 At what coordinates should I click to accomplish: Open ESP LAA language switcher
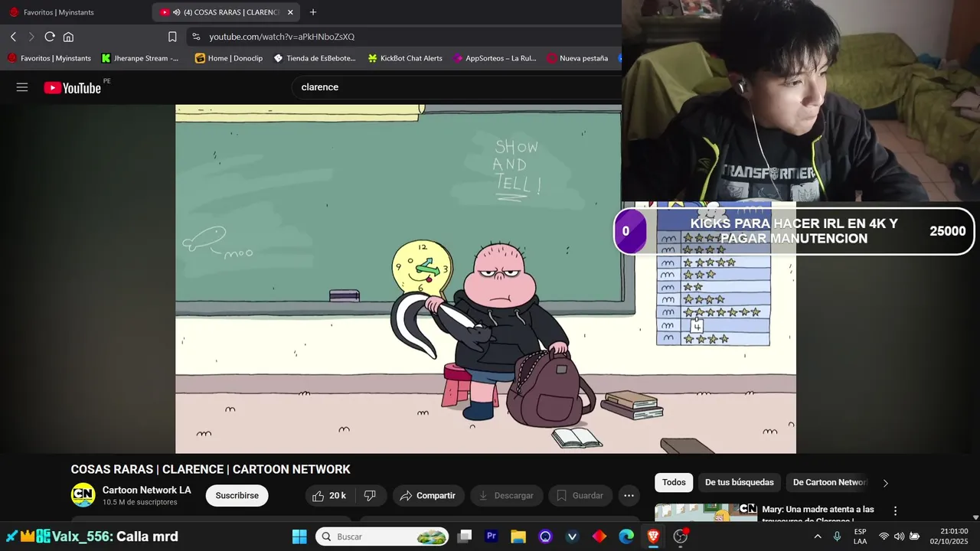[861, 536]
